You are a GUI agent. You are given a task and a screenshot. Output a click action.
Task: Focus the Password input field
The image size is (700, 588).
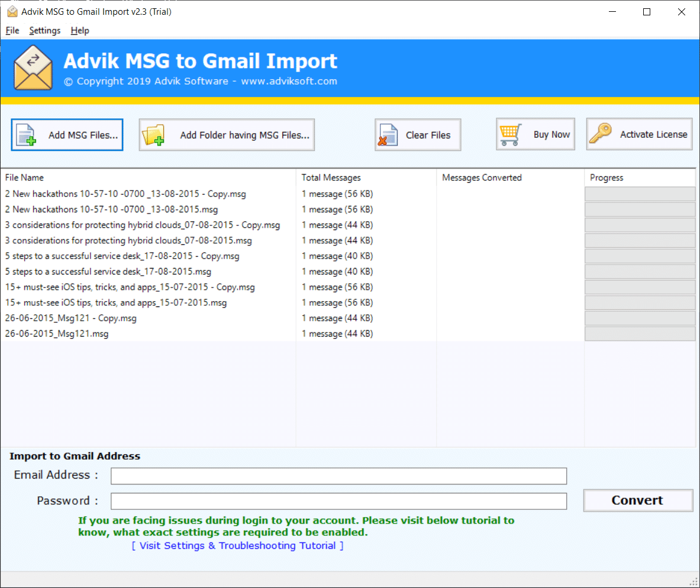[x=339, y=501]
